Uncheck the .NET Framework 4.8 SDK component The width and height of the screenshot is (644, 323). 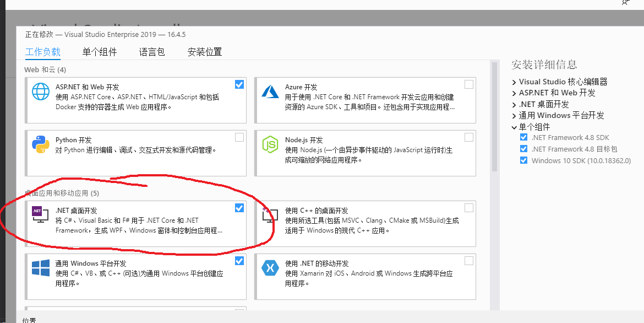pos(523,137)
